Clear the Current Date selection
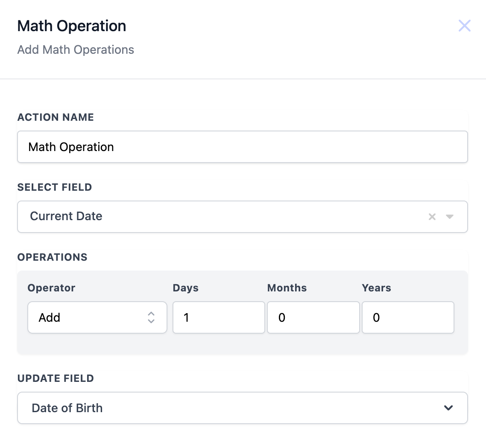Image resolution: width=486 pixels, height=448 pixels. pyautogui.click(x=432, y=217)
